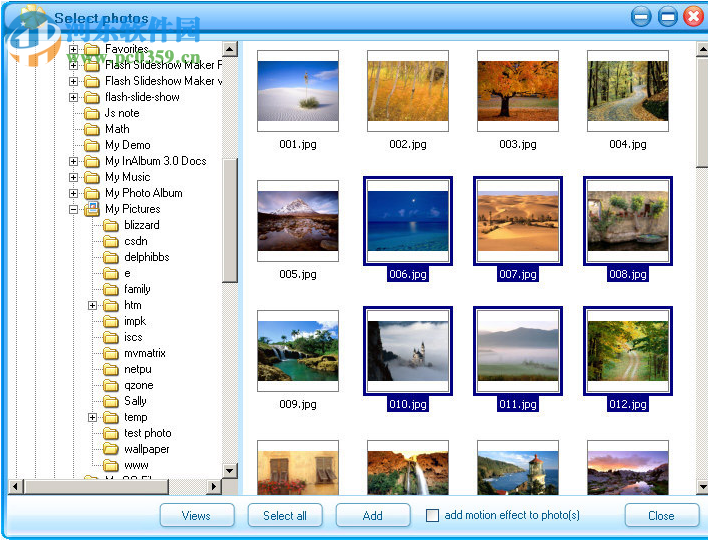Click the qzone folder icon
This screenshot has width=708, height=548.
[x=110, y=385]
